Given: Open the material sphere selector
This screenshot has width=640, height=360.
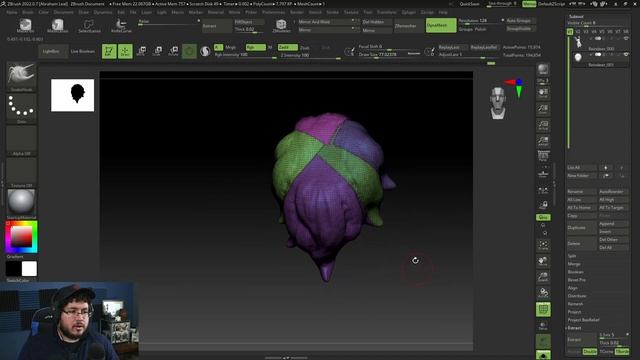Looking at the screenshot, I should [x=21, y=202].
